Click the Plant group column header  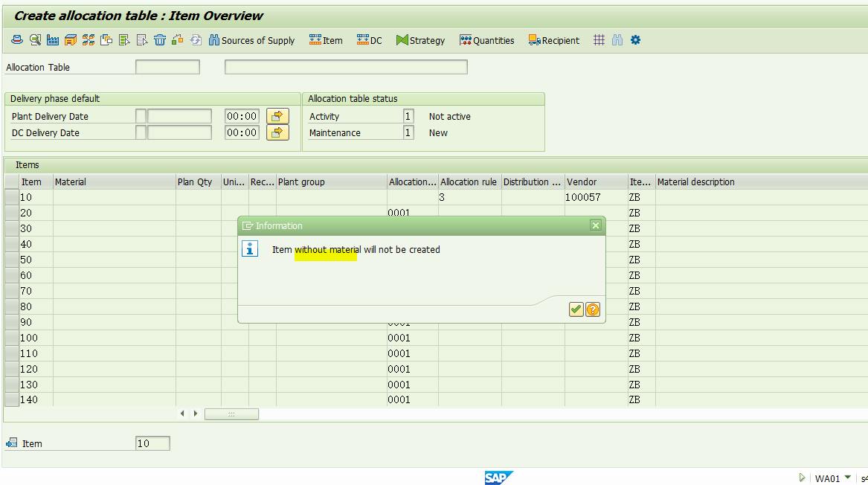(332, 182)
